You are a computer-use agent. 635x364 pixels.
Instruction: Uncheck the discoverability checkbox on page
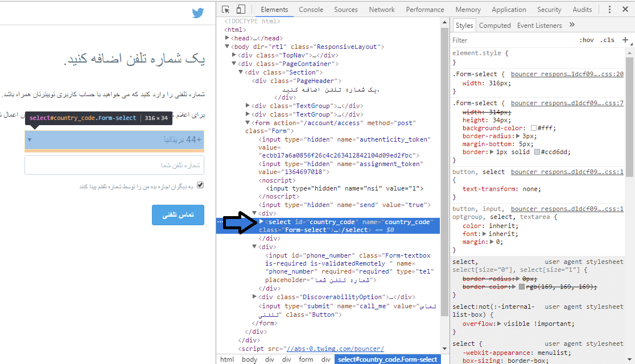[200, 185]
